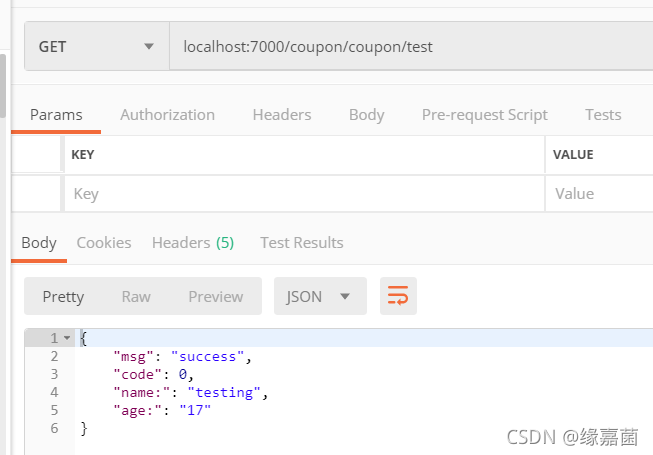
Task: Select the Raw view
Action: click(x=136, y=296)
